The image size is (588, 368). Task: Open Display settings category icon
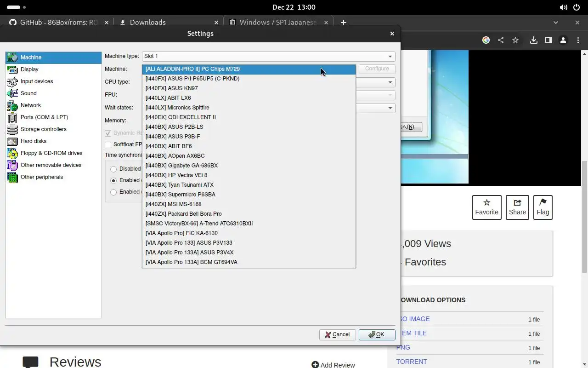[12, 69]
